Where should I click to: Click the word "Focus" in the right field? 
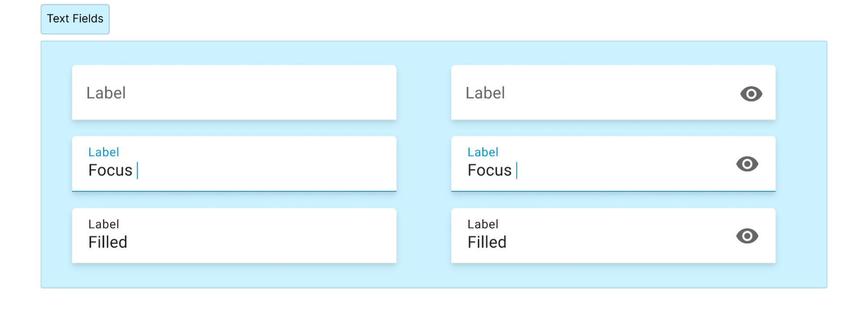(x=489, y=170)
